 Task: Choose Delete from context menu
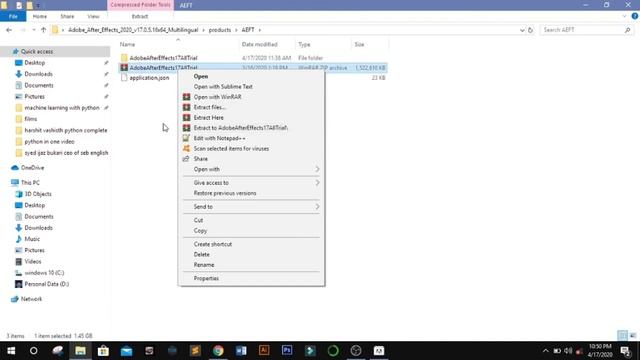click(251, 254)
